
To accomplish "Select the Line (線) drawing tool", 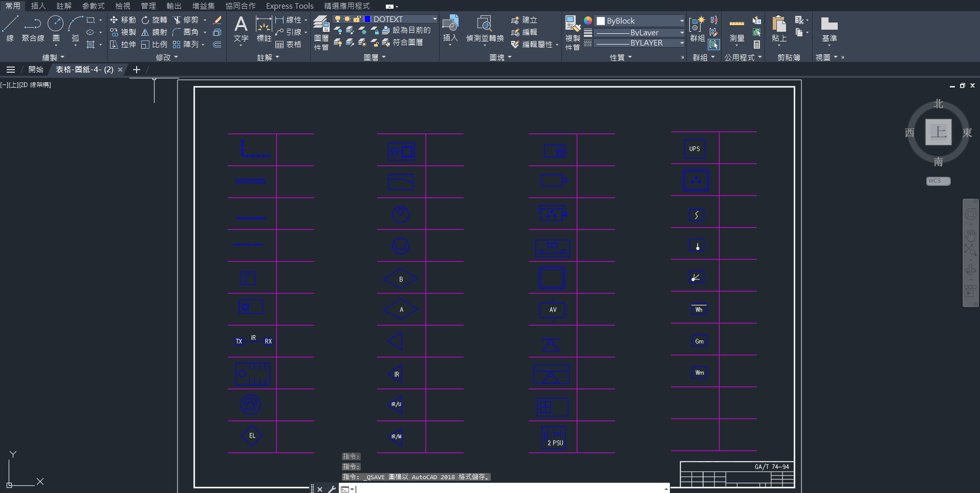I will (10, 28).
